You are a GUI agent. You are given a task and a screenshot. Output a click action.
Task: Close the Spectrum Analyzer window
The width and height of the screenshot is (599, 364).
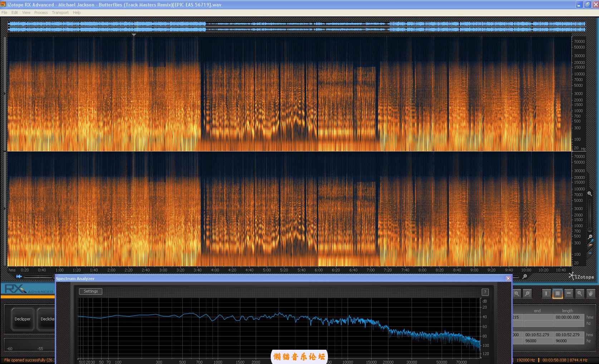pyautogui.click(x=508, y=278)
